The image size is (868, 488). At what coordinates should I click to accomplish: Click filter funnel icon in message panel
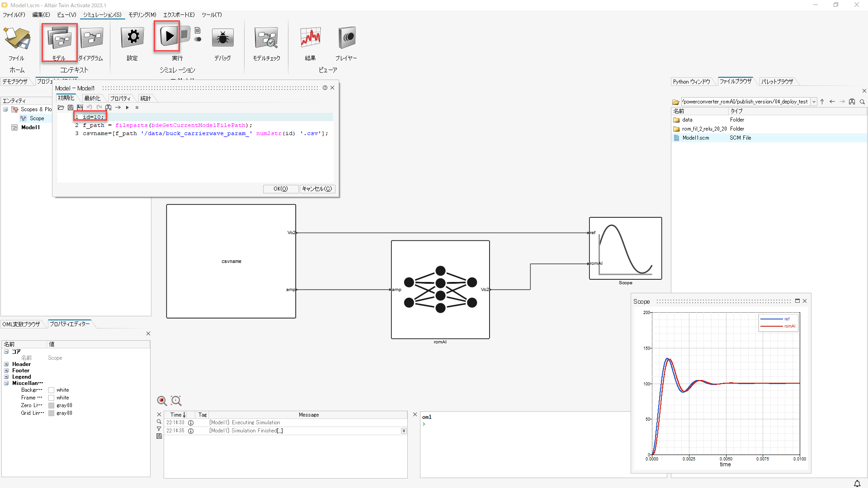pos(159,429)
